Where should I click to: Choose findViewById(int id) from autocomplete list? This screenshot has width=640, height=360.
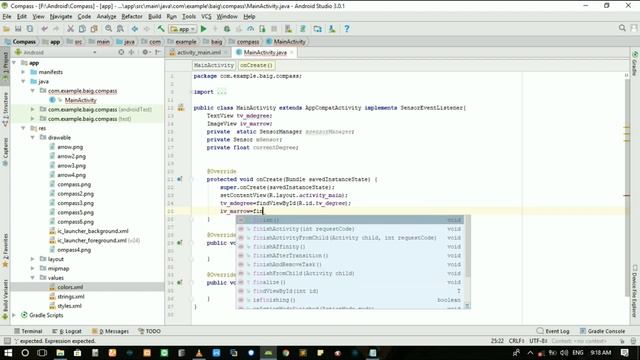coord(350,291)
